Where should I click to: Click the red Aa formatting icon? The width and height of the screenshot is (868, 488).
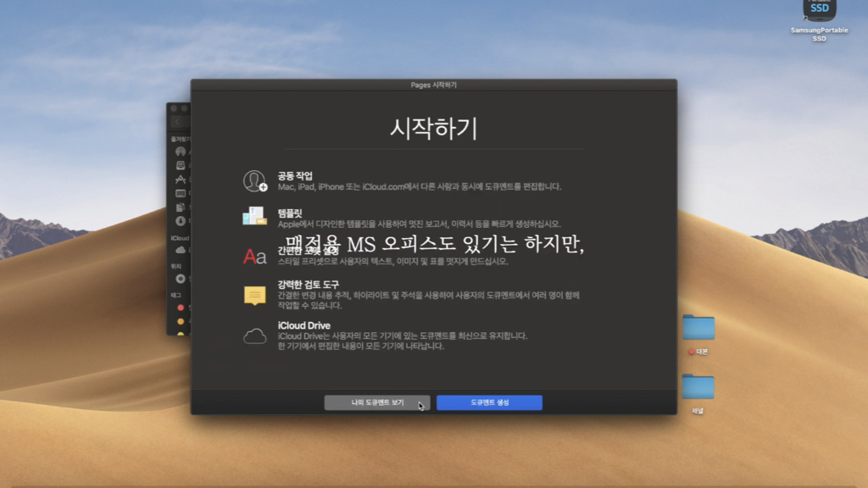pos(254,257)
